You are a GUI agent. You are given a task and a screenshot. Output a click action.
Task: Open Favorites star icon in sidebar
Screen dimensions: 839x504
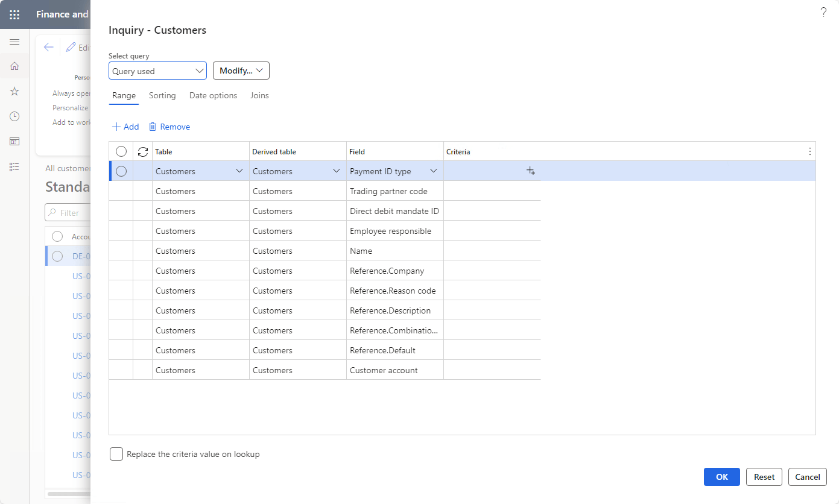click(x=14, y=91)
